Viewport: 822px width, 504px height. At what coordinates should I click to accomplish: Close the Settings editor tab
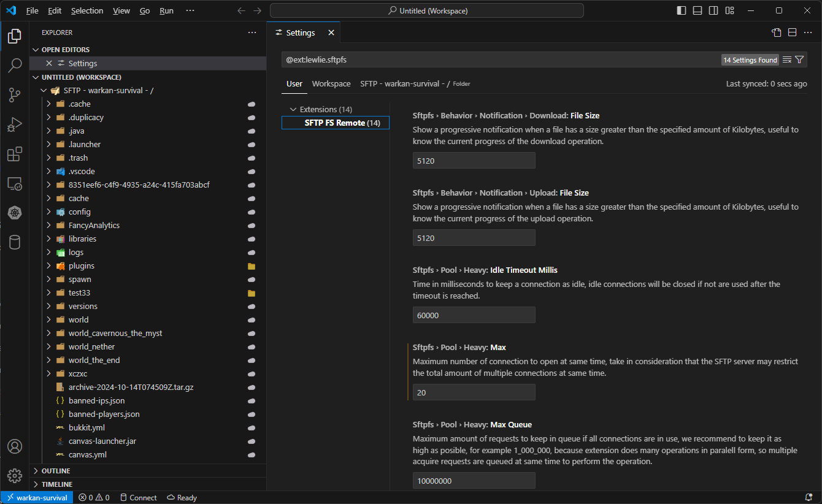[331, 32]
